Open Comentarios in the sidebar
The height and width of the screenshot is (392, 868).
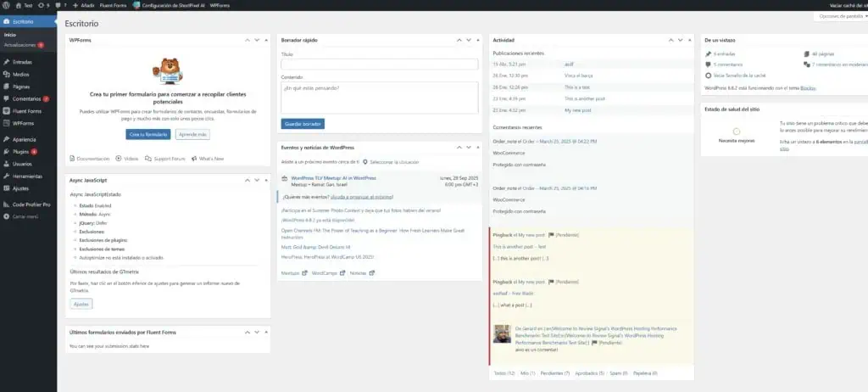pyautogui.click(x=26, y=98)
